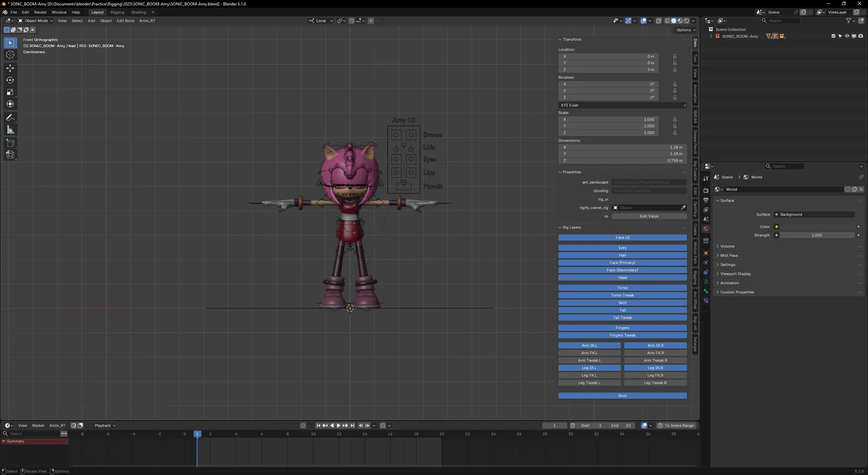
Task: Toggle selectability of SONIC_BOOM-Amy collection
Action: pos(840,36)
